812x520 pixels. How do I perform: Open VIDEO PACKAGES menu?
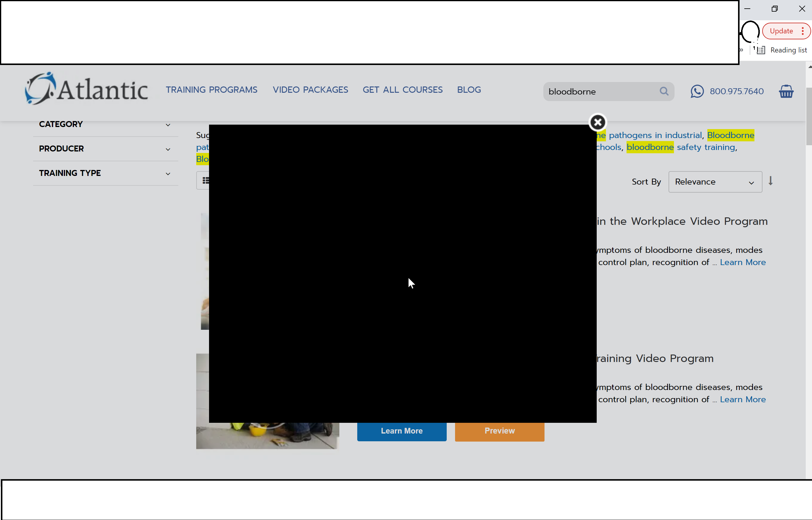310,90
